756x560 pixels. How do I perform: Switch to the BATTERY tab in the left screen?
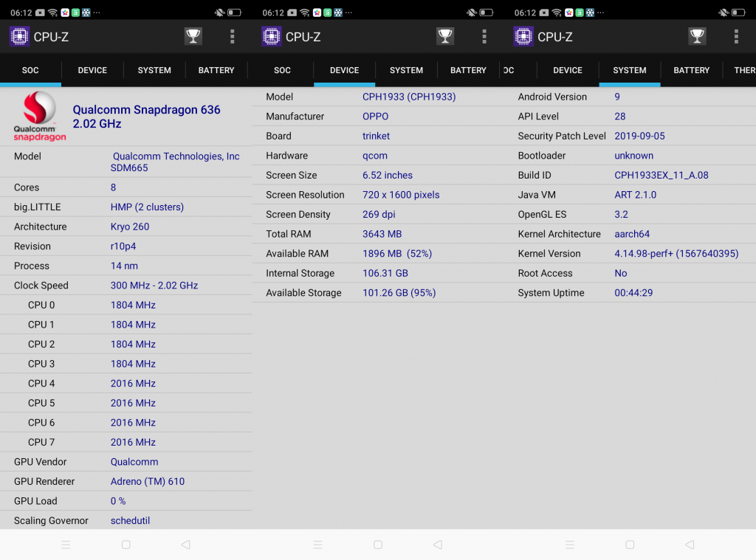(216, 70)
